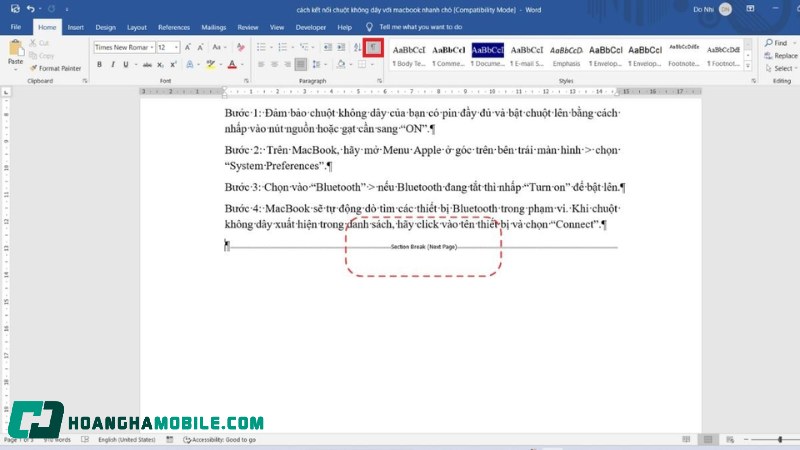Click the Paste clipboard icon
Viewport: 800px width, 450px height.
pyautogui.click(x=15, y=53)
